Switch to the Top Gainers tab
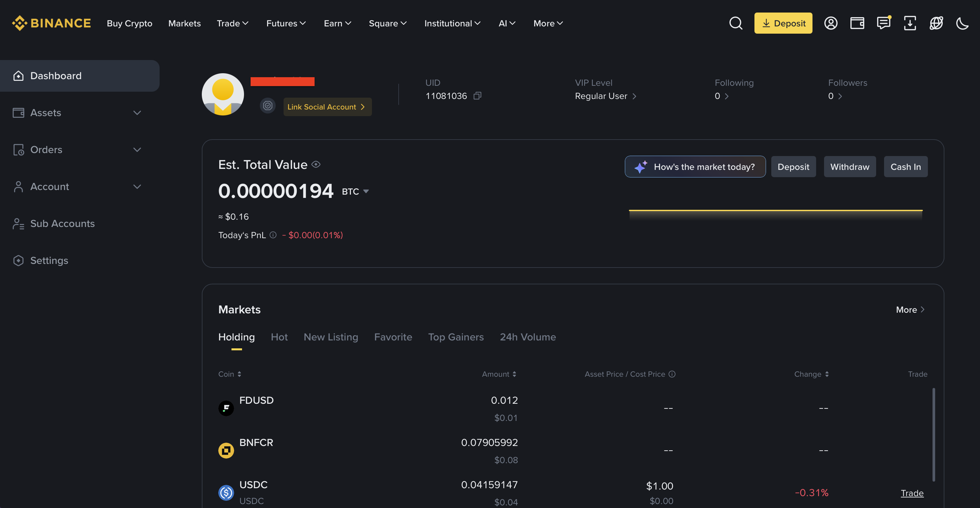980x508 pixels. pos(456,337)
